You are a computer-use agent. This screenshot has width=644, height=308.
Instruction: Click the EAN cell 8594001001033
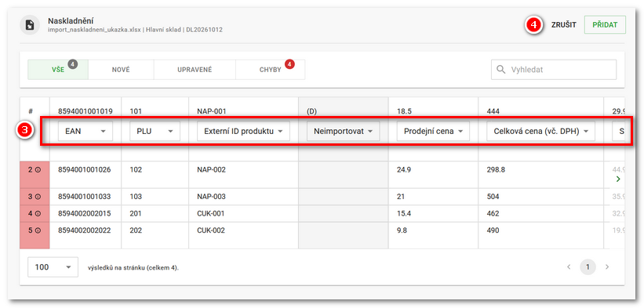tap(85, 197)
